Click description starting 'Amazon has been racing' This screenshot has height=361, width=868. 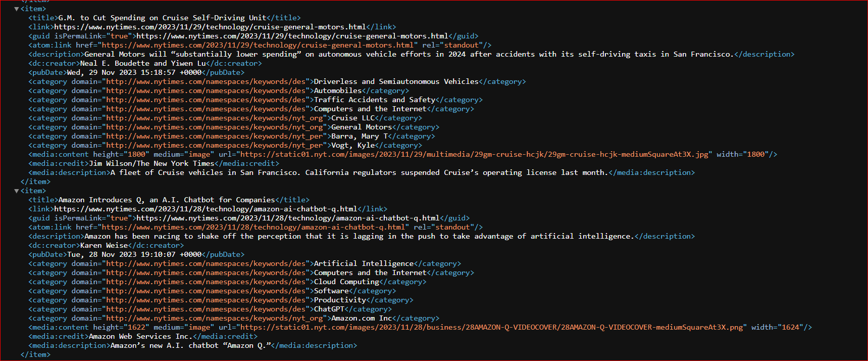click(360, 236)
